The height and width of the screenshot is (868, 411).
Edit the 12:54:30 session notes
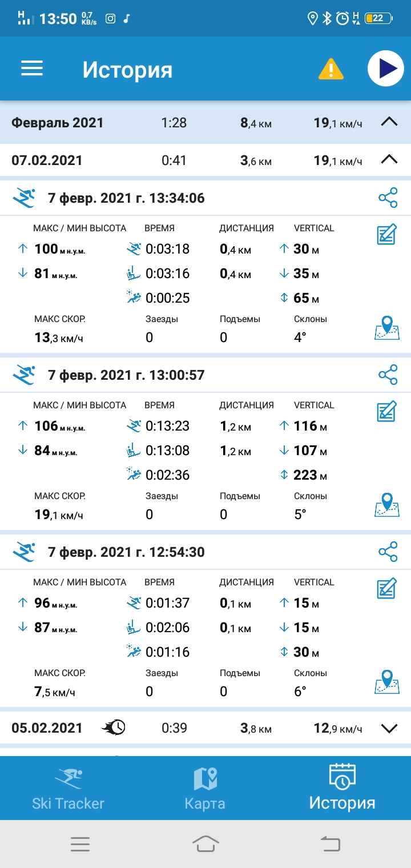387,589
